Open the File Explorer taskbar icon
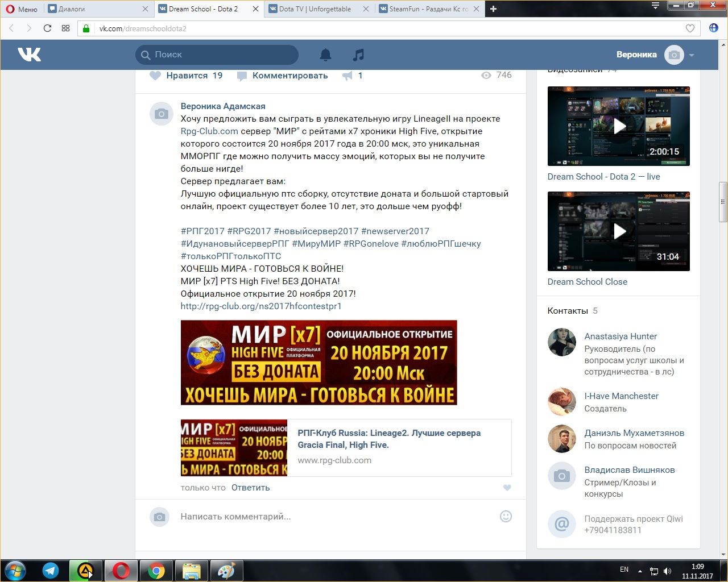Image resolution: width=728 pixels, height=582 pixels. tap(191, 571)
